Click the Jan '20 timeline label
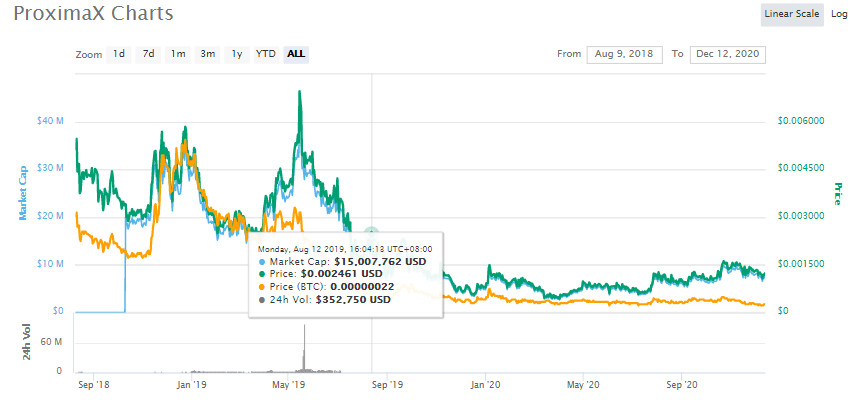 (486, 385)
